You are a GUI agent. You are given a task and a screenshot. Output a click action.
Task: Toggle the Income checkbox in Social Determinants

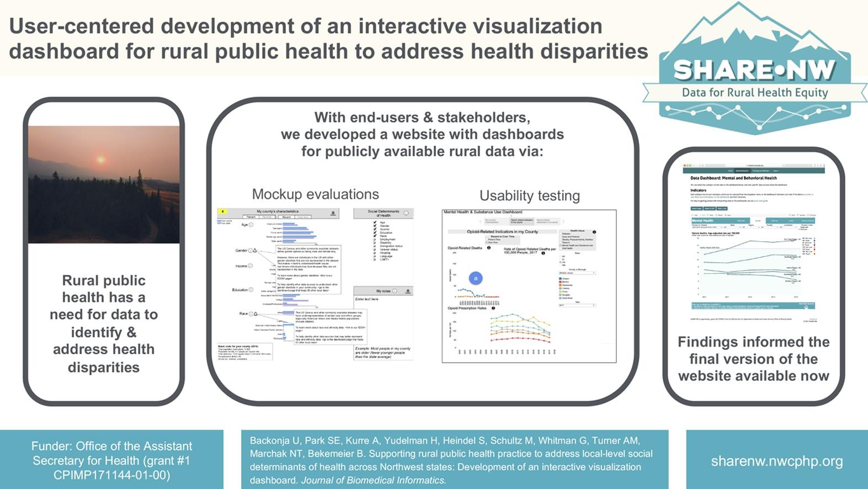375,229
